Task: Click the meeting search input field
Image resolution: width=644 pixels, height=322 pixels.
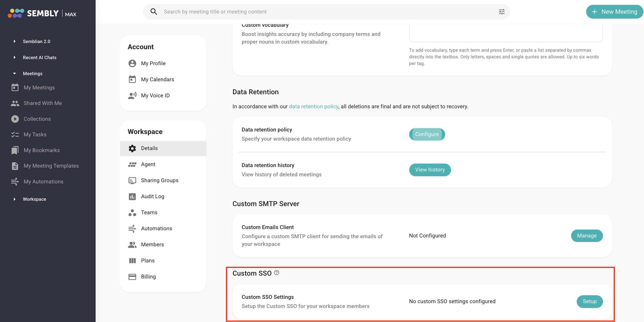Action: (326, 12)
